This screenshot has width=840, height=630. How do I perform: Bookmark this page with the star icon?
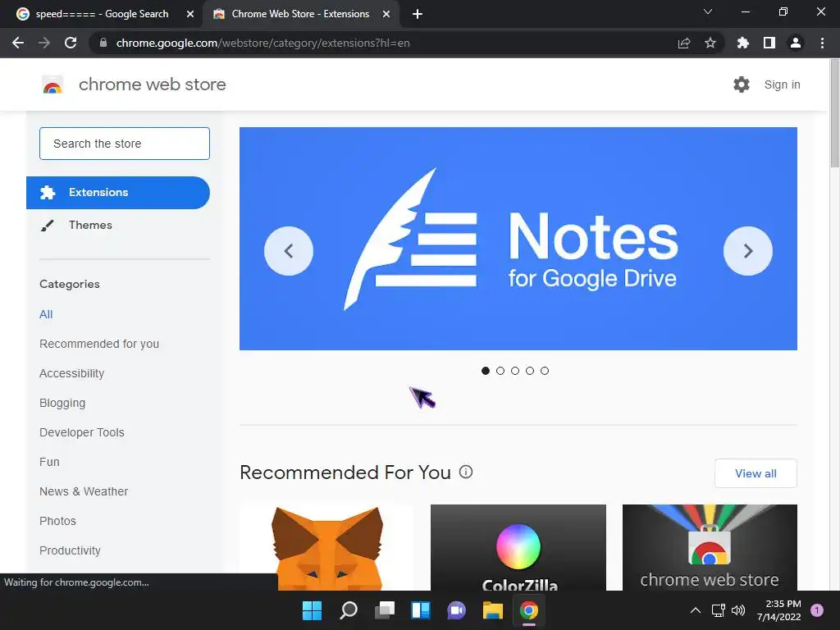coord(710,43)
